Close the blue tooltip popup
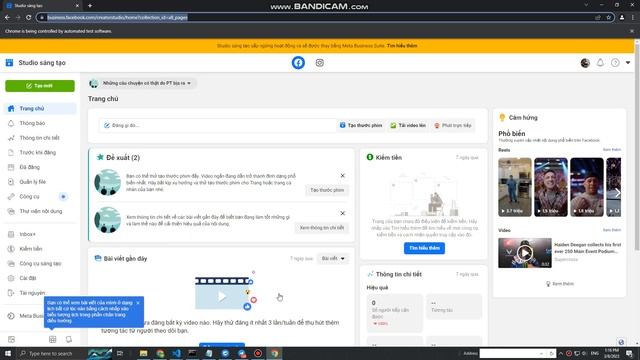The image size is (640, 360). [138, 303]
